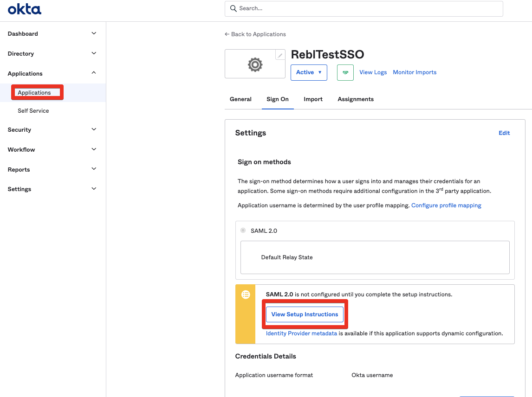This screenshot has width=532, height=397.
Task: Switch to the Import tab
Action: (x=313, y=99)
